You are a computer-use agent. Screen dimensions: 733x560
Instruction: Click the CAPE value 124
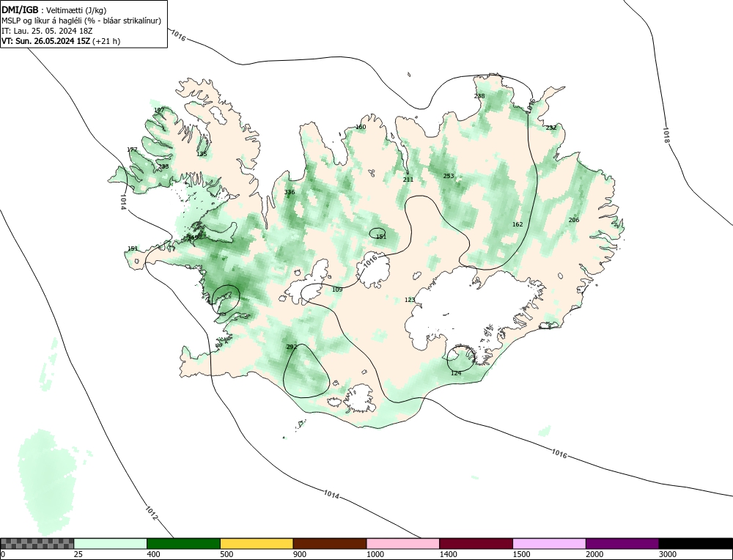click(x=456, y=372)
